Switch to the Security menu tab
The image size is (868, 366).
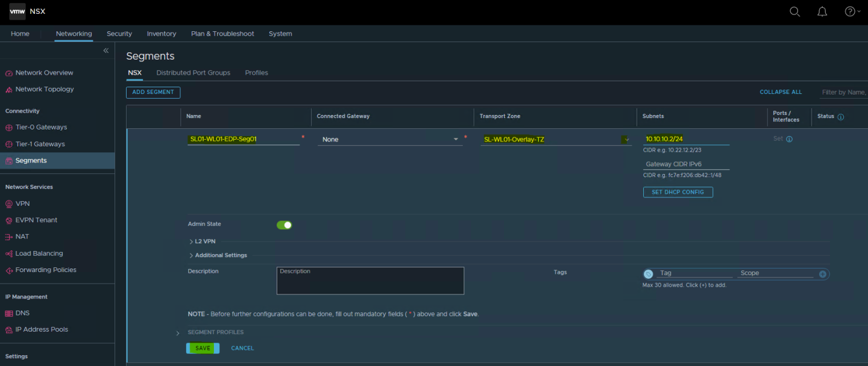click(x=119, y=34)
